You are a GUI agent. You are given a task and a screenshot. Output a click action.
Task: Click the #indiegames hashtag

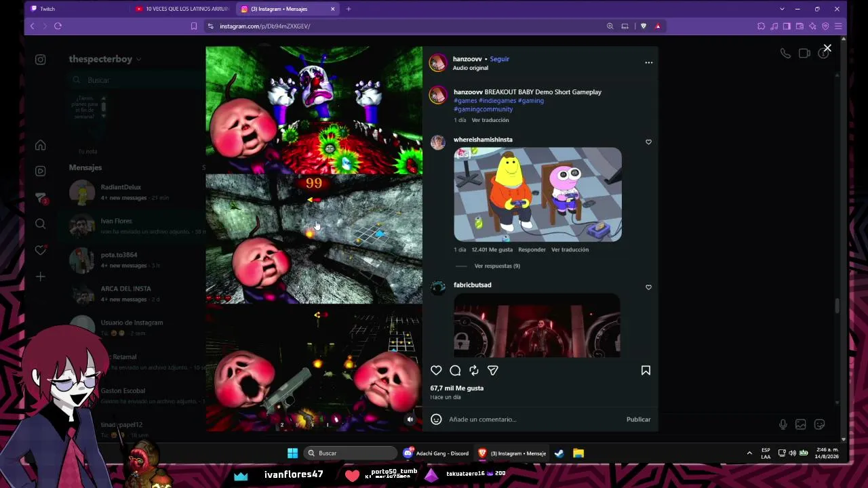[x=498, y=100]
